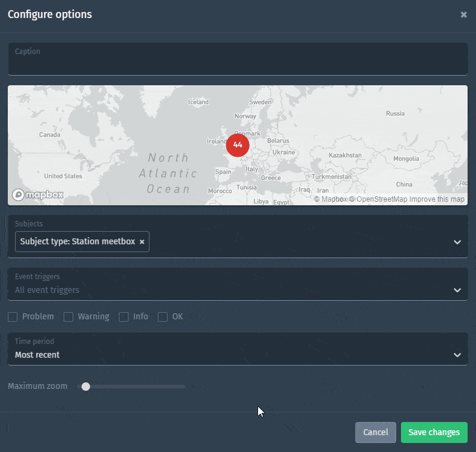Close the Configure options dialog
This screenshot has height=452, width=476.
tap(463, 14)
